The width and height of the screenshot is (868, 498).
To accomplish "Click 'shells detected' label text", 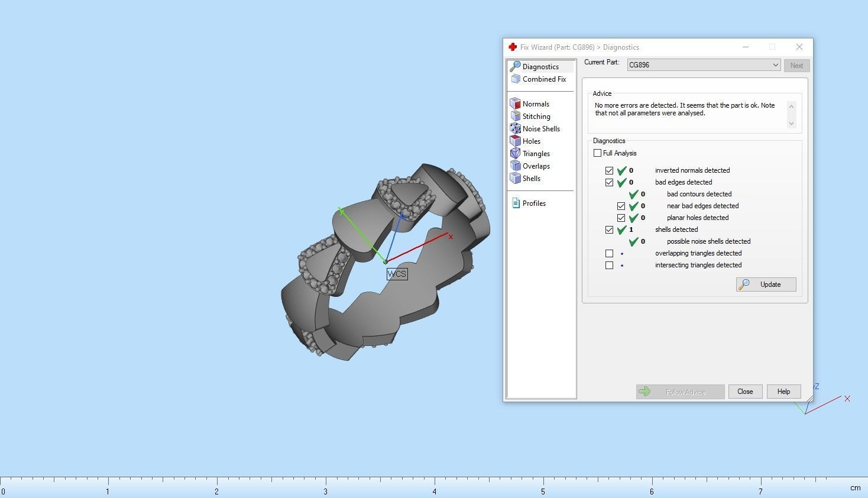I will click(676, 229).
